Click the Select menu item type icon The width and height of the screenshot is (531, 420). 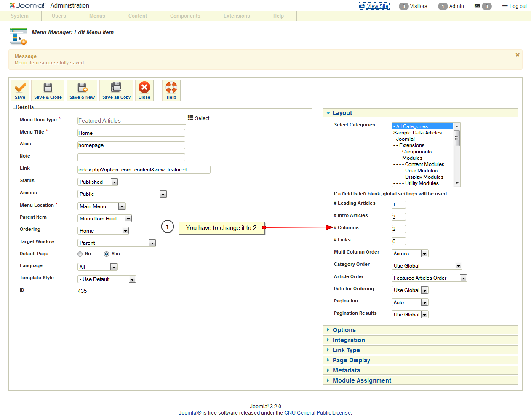click(190, 118)
